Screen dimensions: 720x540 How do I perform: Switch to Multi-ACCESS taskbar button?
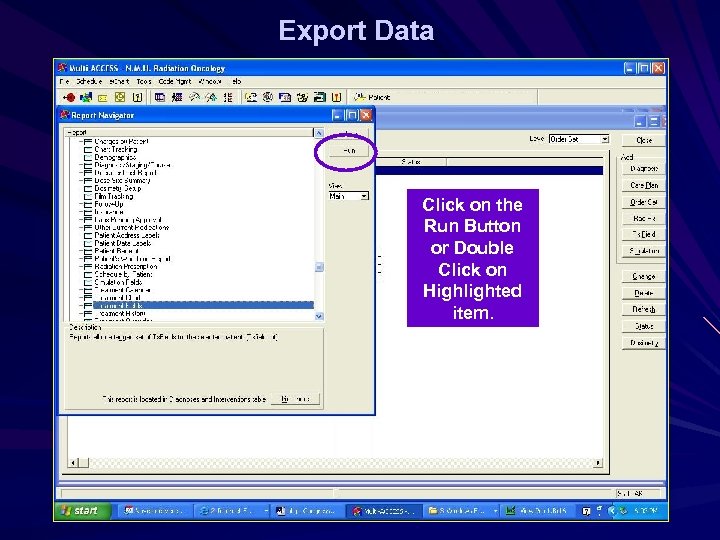[x=384, y=511]
